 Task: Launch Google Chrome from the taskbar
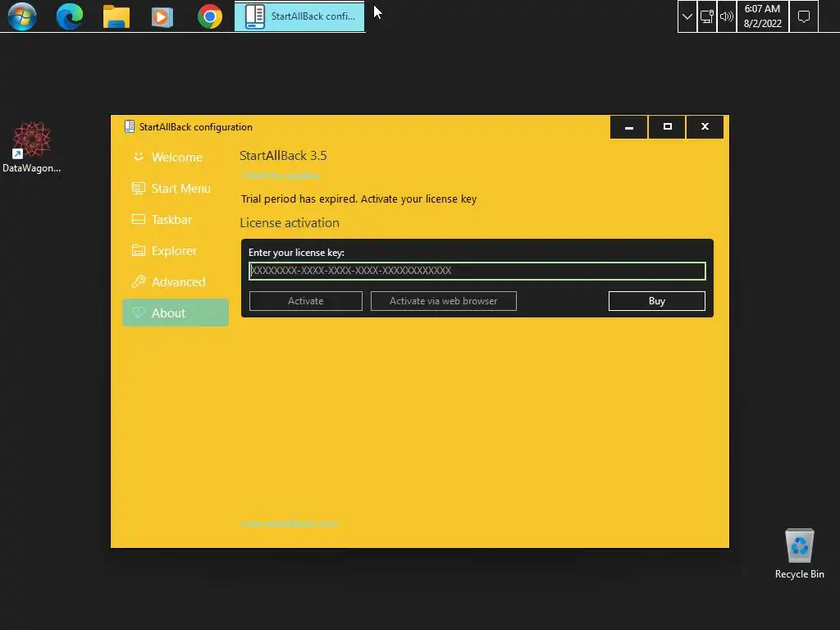(x=210, y=16)
